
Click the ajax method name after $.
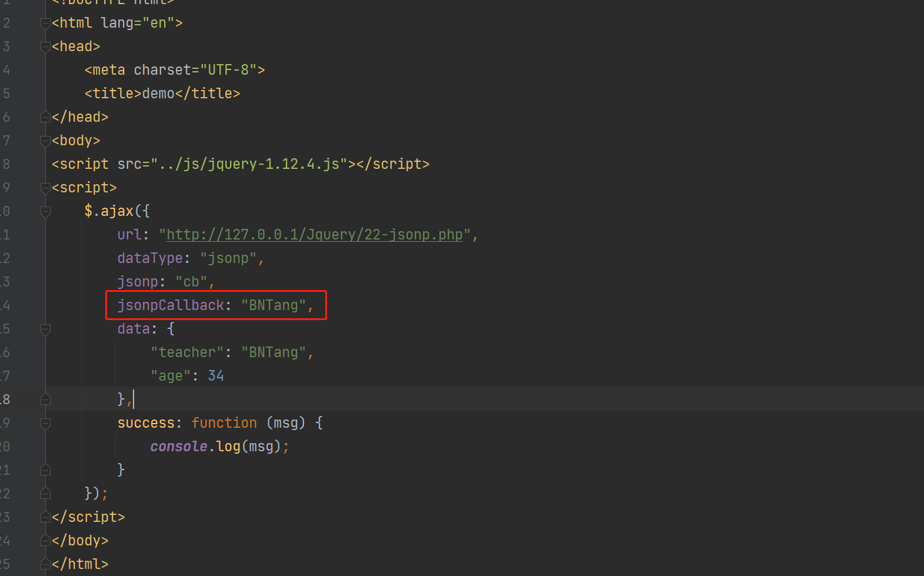point(117,211)
